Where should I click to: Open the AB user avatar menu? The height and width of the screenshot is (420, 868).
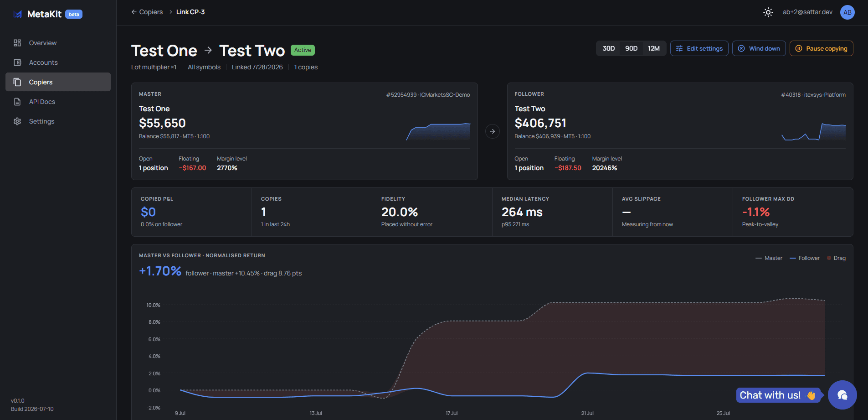pos(847,12)
